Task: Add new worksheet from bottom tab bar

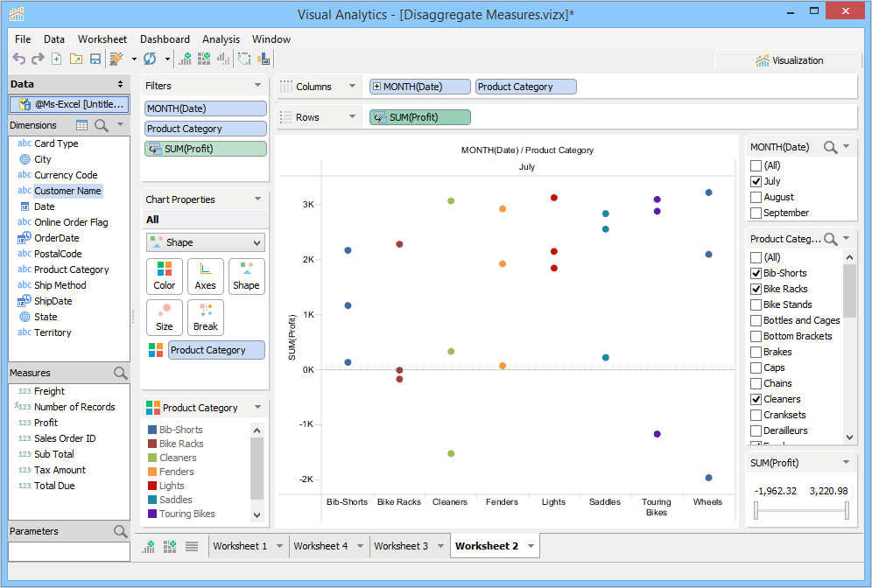Action: [149, 546]
